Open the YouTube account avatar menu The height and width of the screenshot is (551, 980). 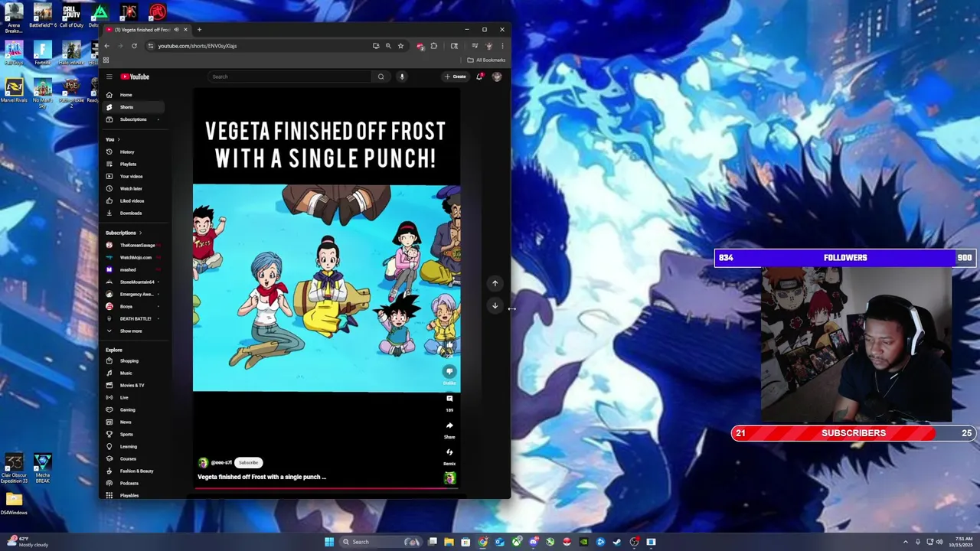[497, 77]
